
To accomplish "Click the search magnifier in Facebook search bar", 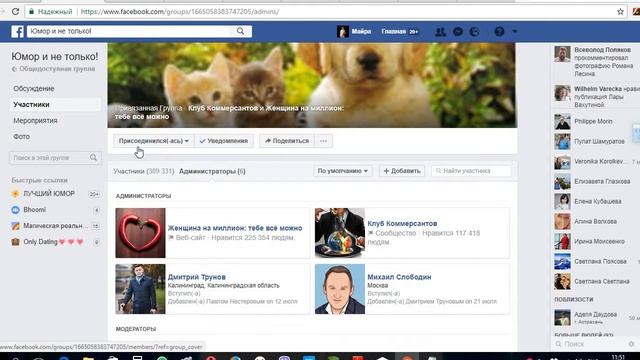I will [x=240, y=31].
